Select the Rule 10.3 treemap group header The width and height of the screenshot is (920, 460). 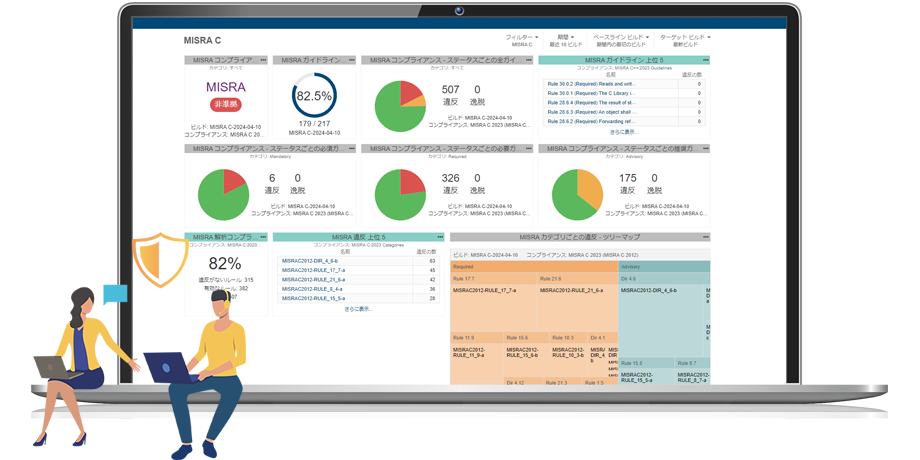(x=569, y=338)
